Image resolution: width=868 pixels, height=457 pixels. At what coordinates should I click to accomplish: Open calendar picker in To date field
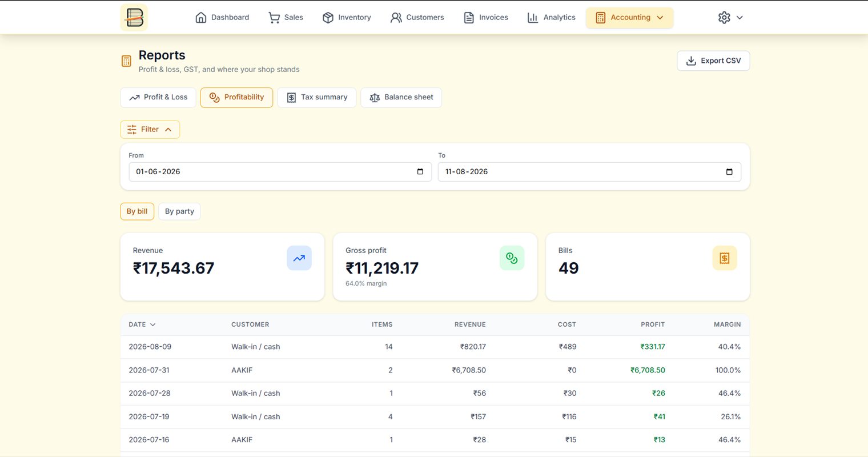click(729, 172)
